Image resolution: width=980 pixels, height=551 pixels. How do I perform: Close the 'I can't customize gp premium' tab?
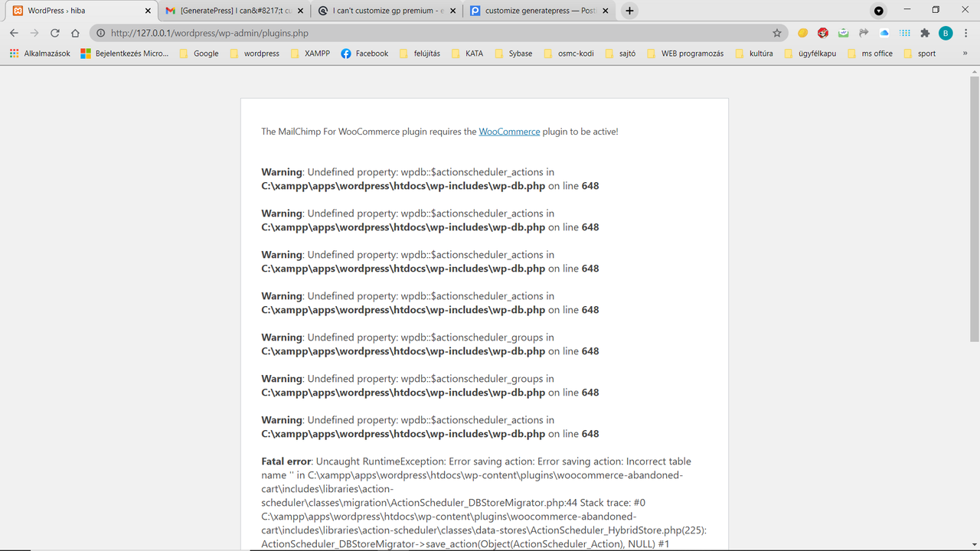(x=452, y=11)
